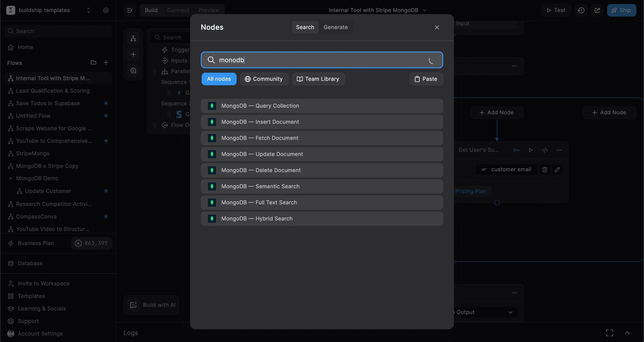Select the All nodes filter
The image size is (644, 342).
point(219,79)
